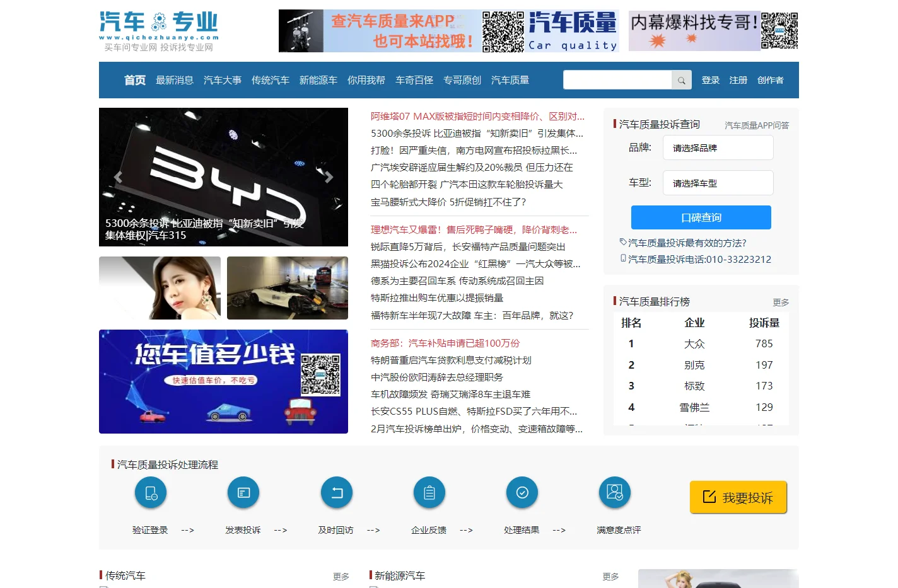Open headline 5300余条投诉 比亚迪被指知新卖旧

coord(477,133)
